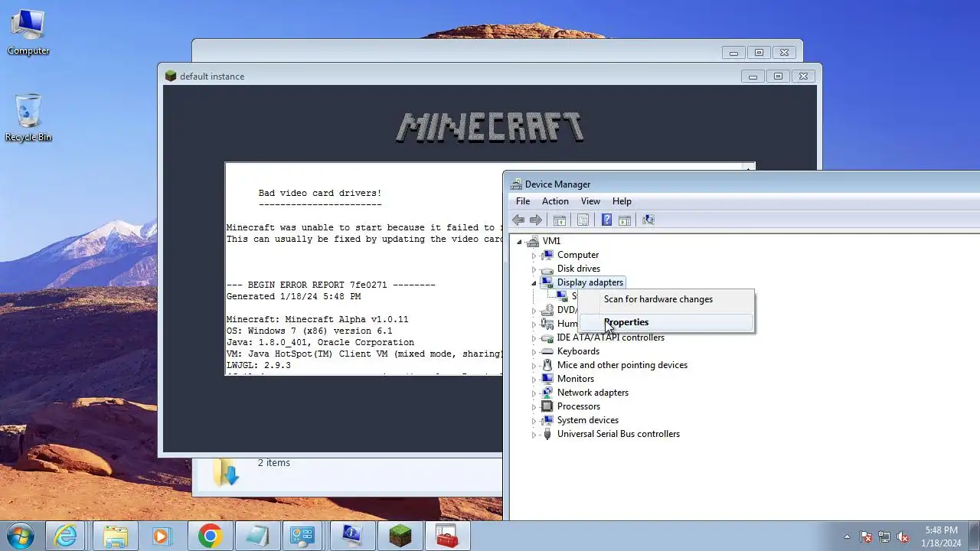Expand the Computer node arrow
Viewport: 980px width, 551px height.
click(534, 256)
